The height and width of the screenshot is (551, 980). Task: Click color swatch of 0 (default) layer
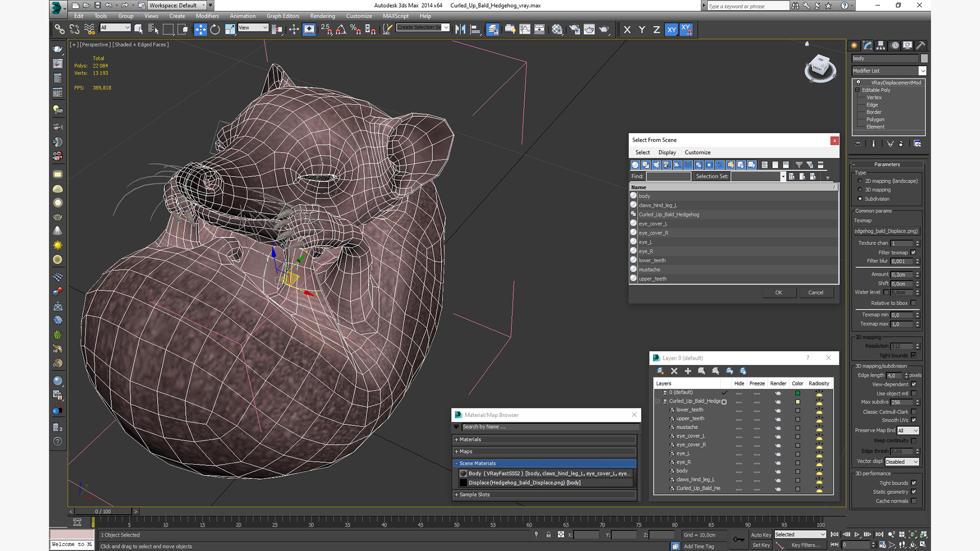pyautogui.click(x=797, y=393)
